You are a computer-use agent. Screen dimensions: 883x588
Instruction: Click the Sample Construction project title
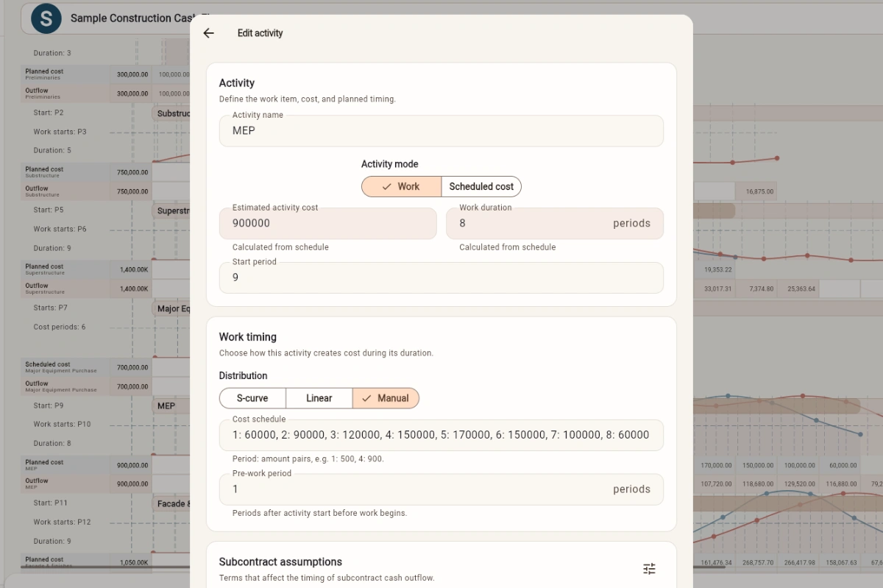pos(131,18)
